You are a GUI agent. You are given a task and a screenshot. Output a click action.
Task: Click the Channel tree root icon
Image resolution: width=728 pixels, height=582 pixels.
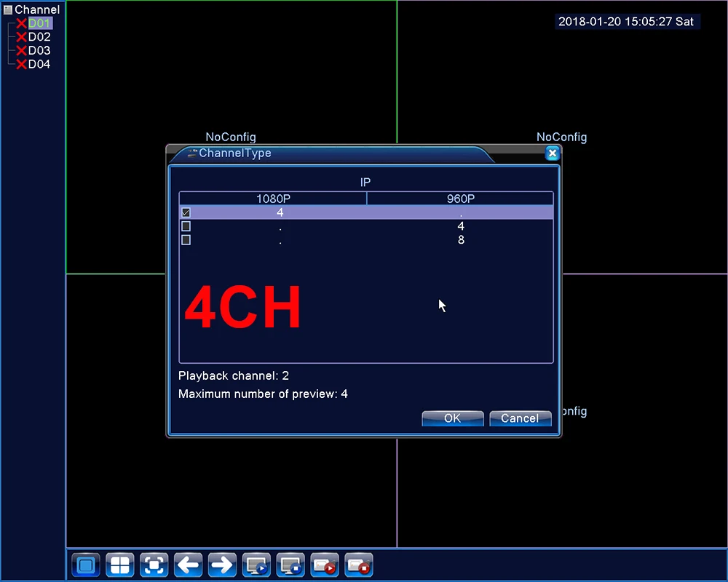point(7,9)
